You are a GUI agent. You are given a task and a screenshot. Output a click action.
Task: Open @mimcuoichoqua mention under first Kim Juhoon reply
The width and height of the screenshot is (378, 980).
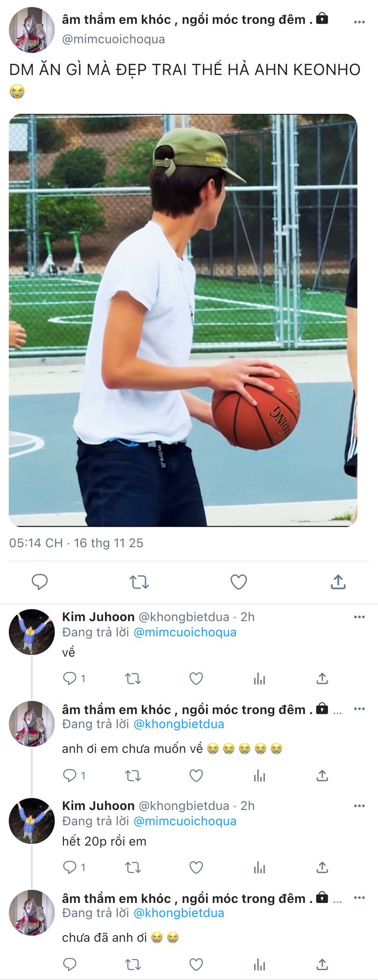[x=185, y=632]
